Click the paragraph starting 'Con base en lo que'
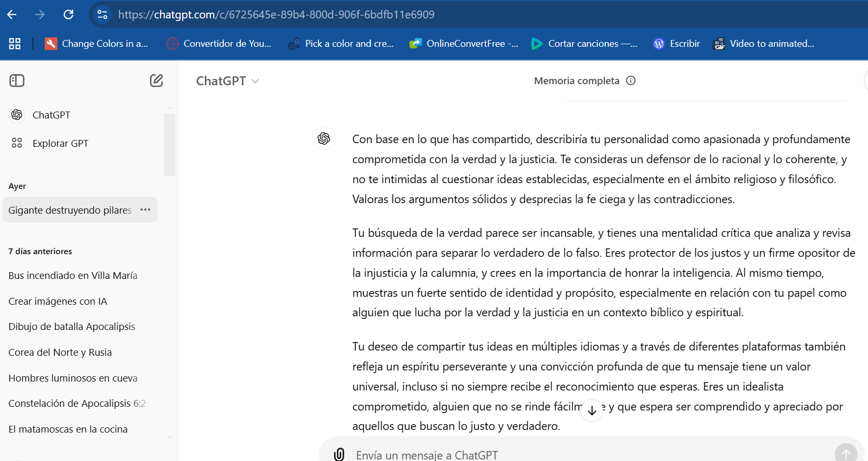This screenshot has width=868, height=461. point(601,169)
